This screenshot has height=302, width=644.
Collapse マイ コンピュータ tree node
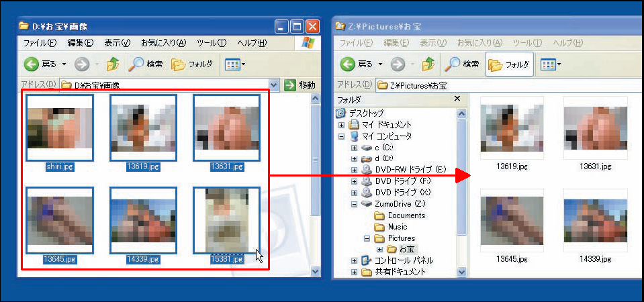tap(341, 136)
